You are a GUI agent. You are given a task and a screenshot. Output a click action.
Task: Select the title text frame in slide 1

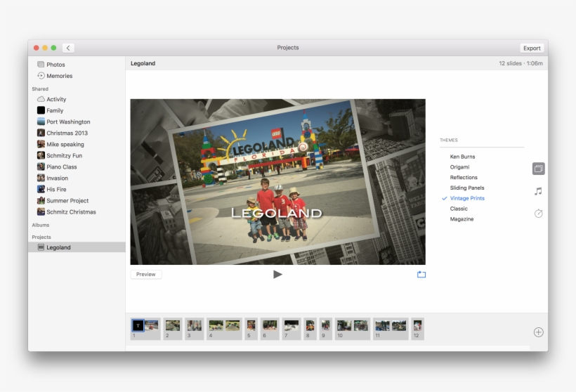pos(138,325)
